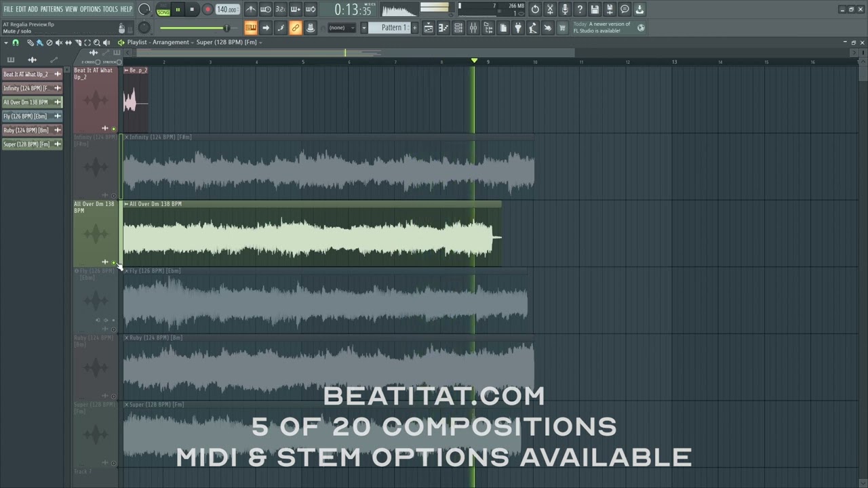Arm recording with the record button
The width and height of the screenshot is (868, 488).
(x=208, y=9)
